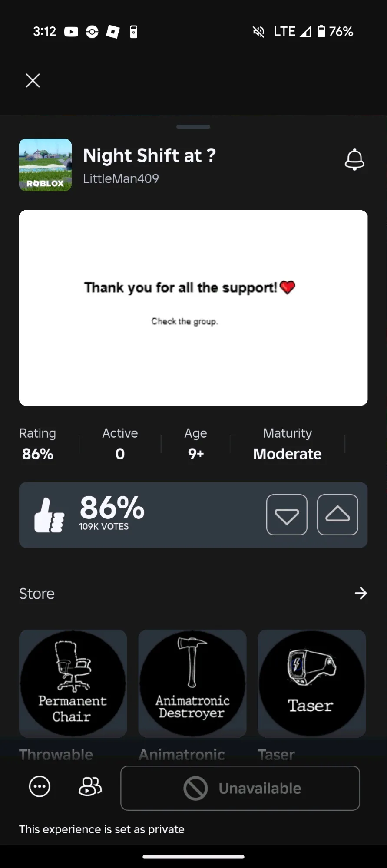Tap the Unavailable play button
387x868 pixels.
point(240,788)
